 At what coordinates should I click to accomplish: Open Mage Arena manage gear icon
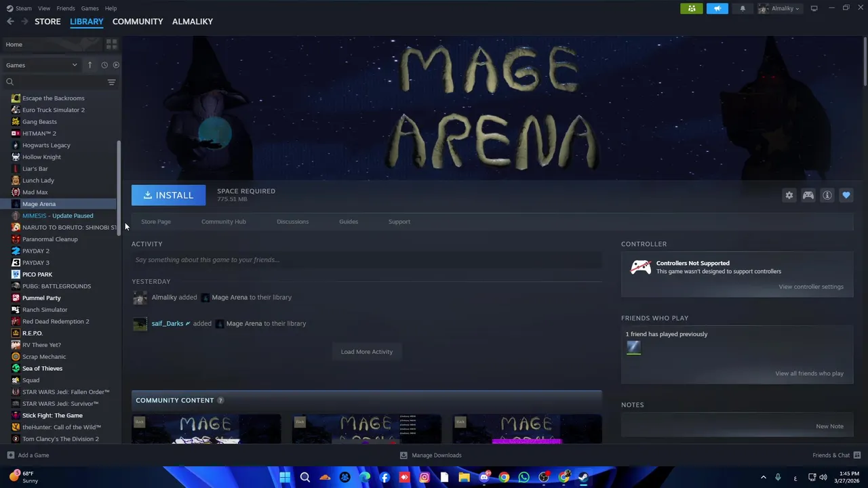[x=789, y=195]
